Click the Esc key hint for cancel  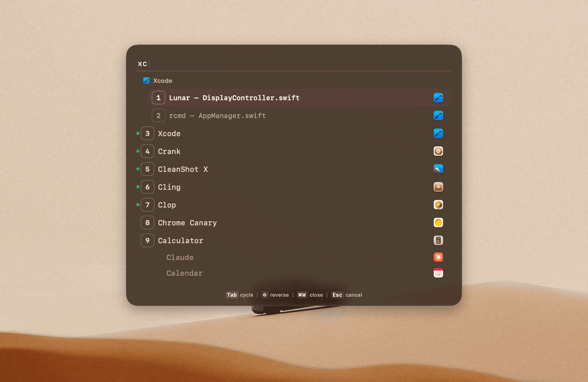[337, 295]
